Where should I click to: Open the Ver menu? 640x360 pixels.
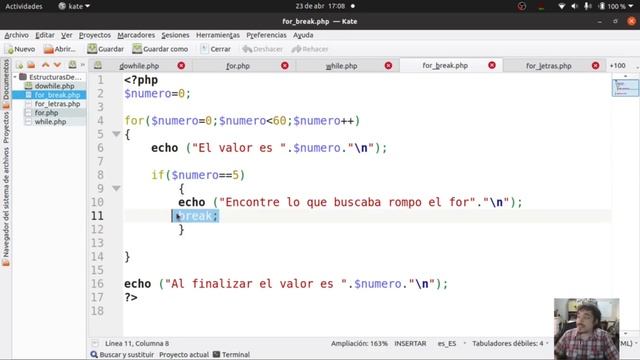tap(67, 35)
